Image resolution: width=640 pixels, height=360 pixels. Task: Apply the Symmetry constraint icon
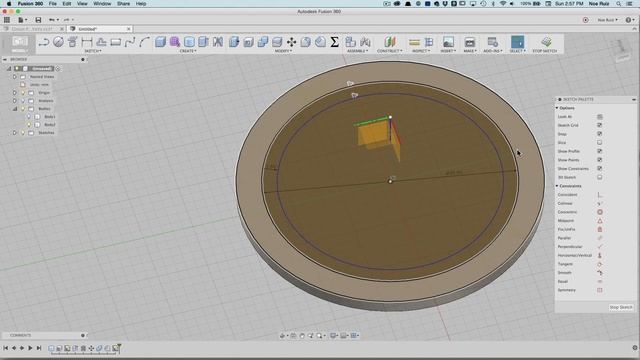pos(600,290)
